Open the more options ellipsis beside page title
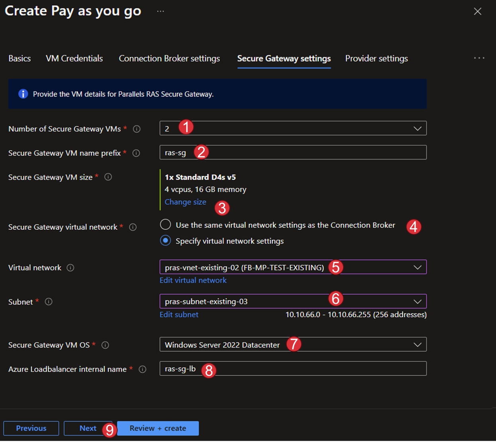Screen dimensions: 496x448 (x=161, y=11)
